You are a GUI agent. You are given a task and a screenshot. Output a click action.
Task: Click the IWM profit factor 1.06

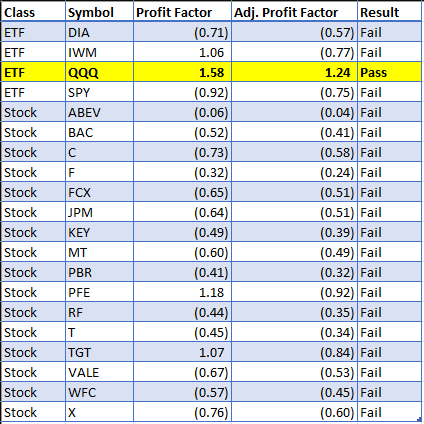tap(182, 52)
